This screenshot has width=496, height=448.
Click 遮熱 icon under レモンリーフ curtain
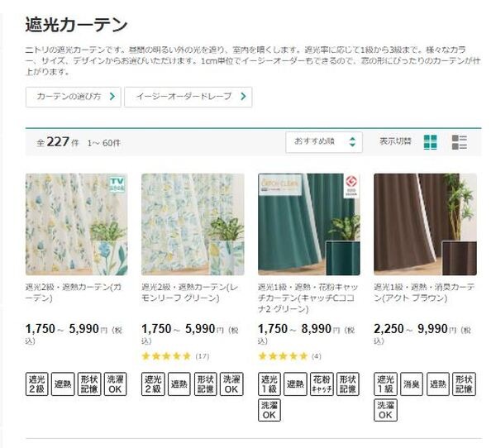click(x=179, y=384)
